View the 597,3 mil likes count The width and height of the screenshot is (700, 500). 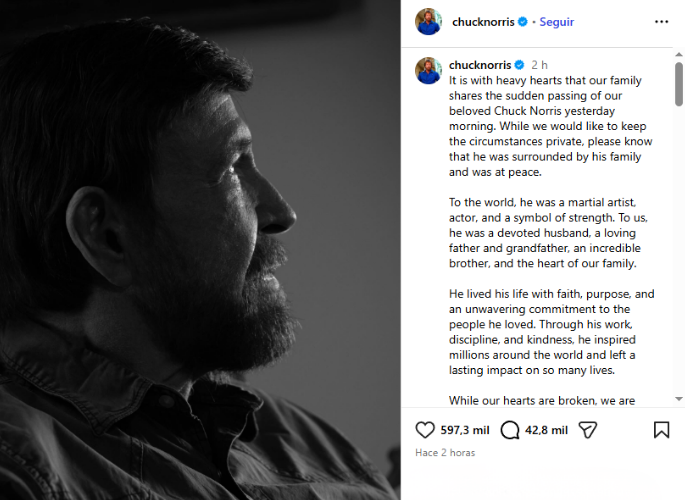[x=464, y=430]
